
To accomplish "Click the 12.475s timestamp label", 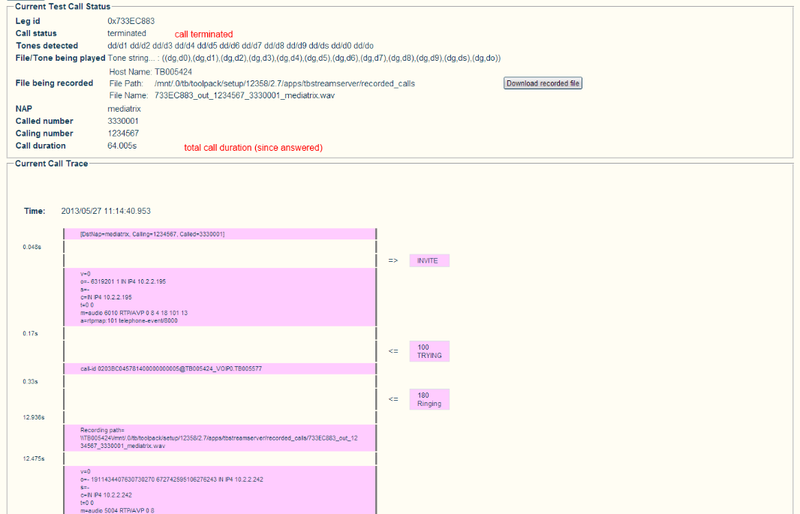I will (33, 459).
